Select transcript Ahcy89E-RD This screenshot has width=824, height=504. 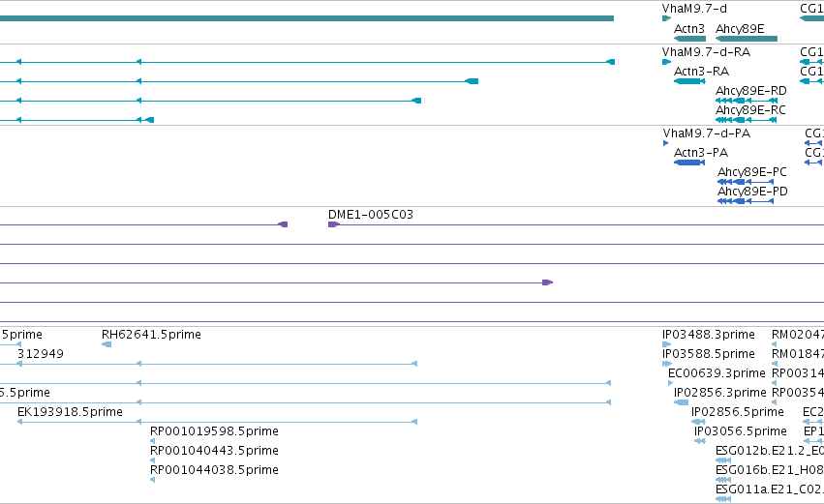[x=747, y=101]
